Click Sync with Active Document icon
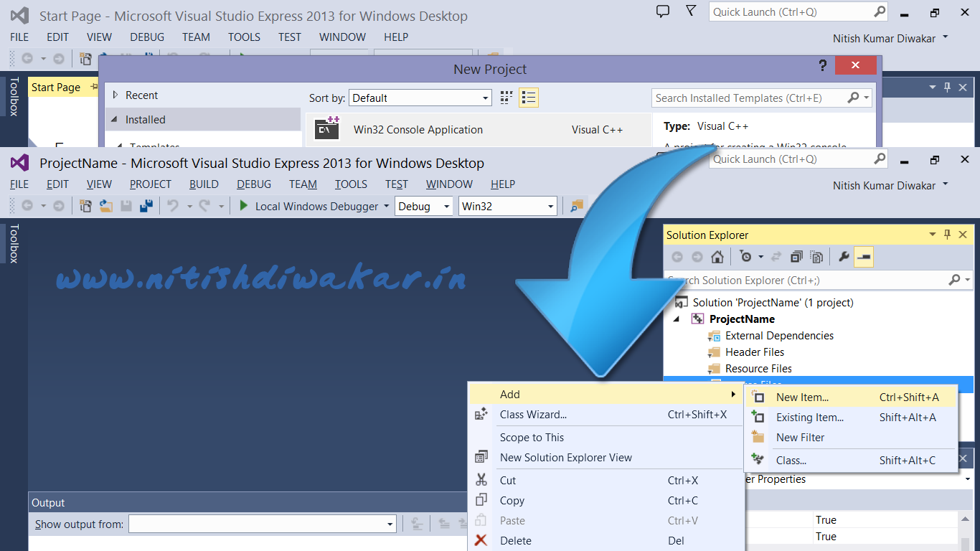 776,257
